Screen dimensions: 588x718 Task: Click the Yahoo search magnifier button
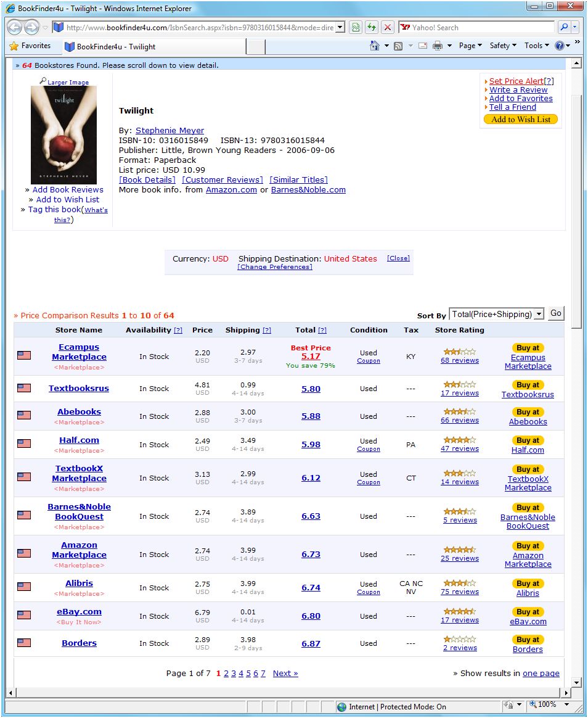pos(564,28)
